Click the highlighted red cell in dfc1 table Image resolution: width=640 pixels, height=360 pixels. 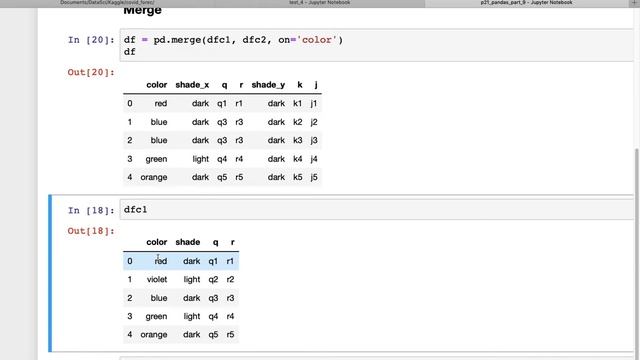160,261
